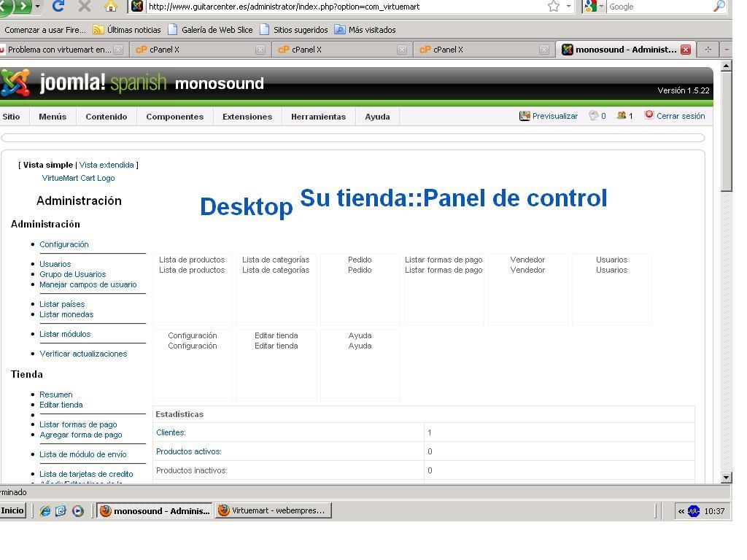Stop loading with the X toolbar icon
Viewport: 747px width, 560px height.
[85, 6]
